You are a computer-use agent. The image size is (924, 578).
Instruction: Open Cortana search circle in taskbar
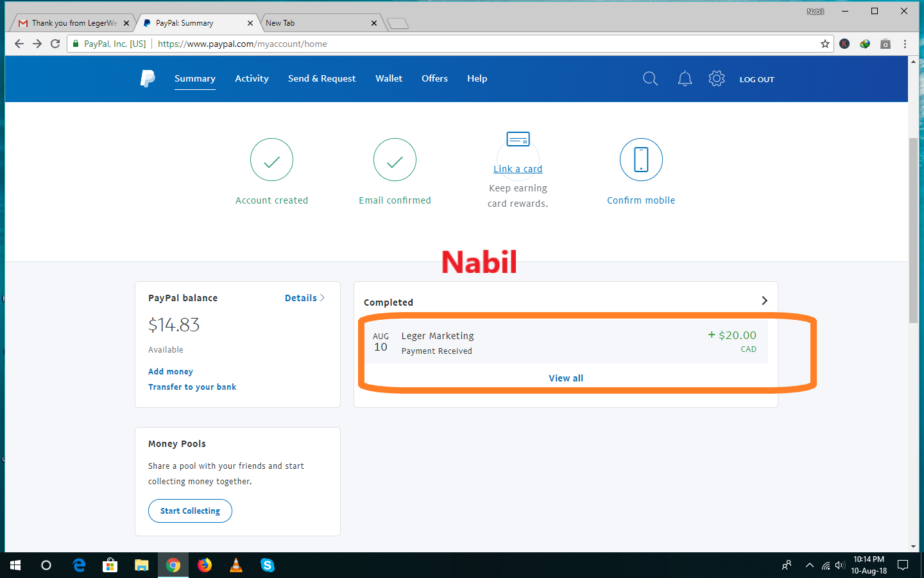46,565
